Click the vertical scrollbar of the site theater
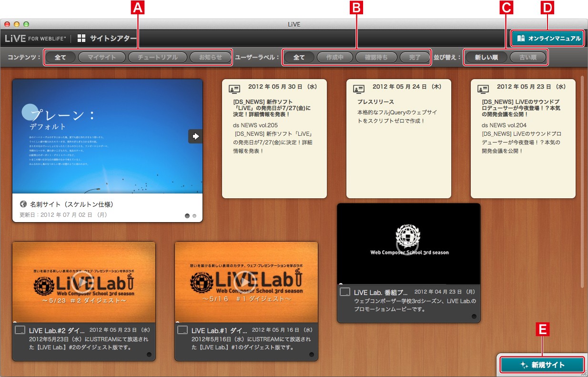Image resolution: width=588 pixels, height=377 pixels. pyautogui.click(x=582, y=181)
